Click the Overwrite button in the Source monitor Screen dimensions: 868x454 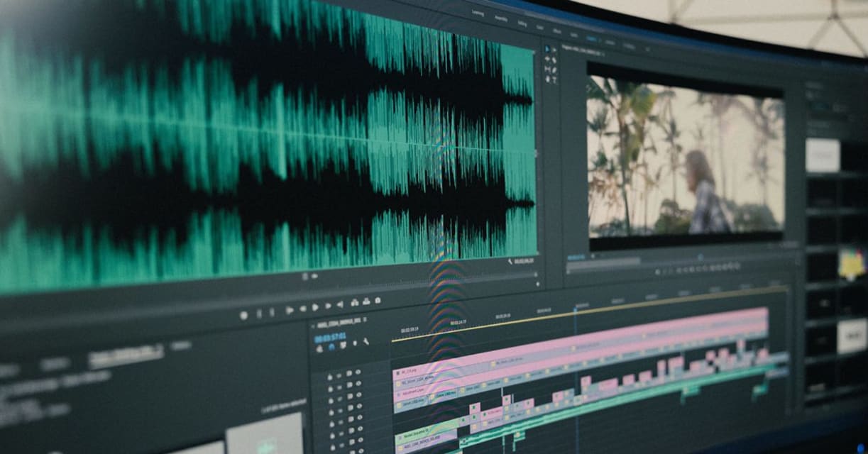point(366,301)
